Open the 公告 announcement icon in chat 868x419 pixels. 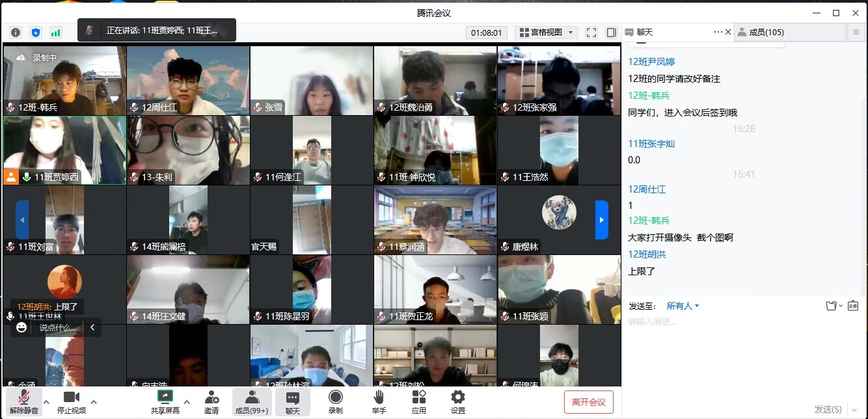[x=853, y=306]
